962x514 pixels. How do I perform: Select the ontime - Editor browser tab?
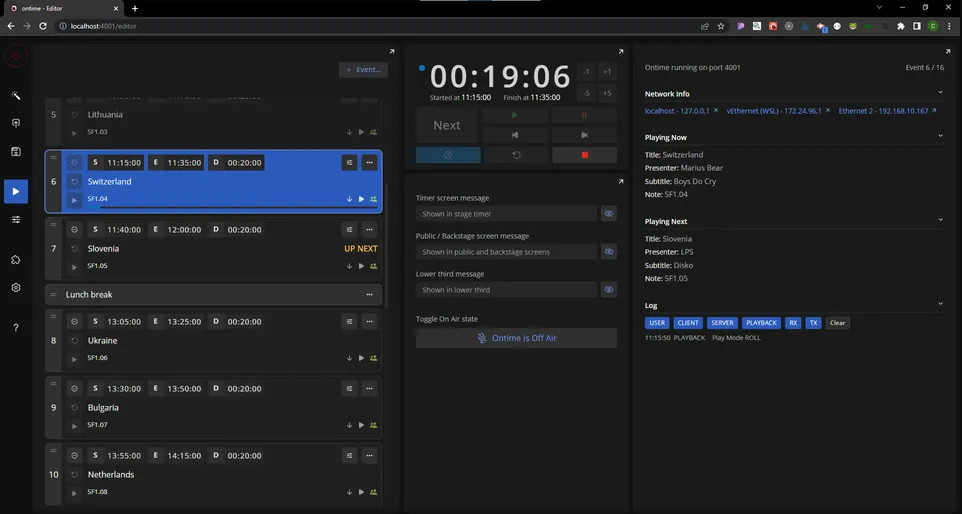point(64,9)
